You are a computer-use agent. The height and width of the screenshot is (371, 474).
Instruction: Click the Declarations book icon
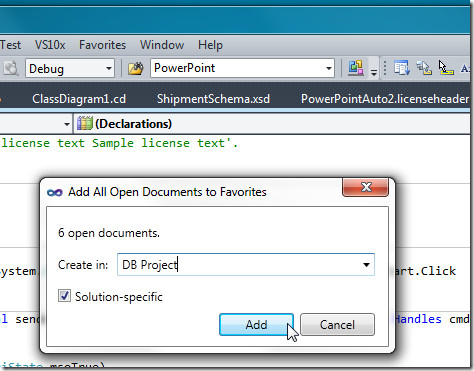(x=85, y=123)
